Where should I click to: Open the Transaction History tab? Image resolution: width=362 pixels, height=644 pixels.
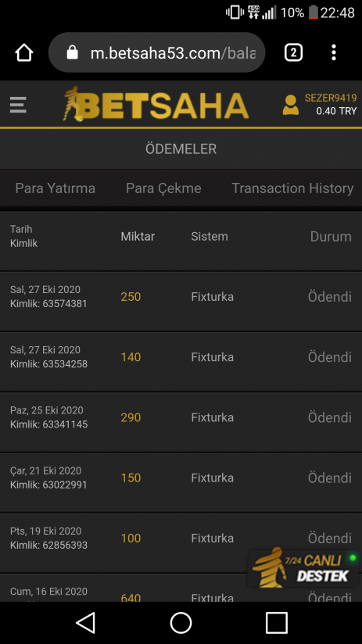(x=292, y=188)
